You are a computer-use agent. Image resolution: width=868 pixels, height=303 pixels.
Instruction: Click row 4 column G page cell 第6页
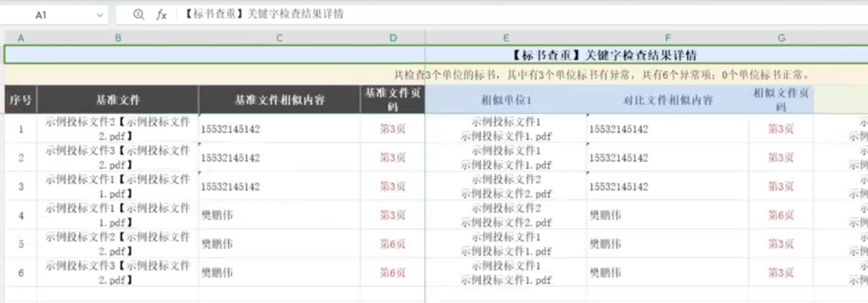pyautogui.click(x=781, y=215)
